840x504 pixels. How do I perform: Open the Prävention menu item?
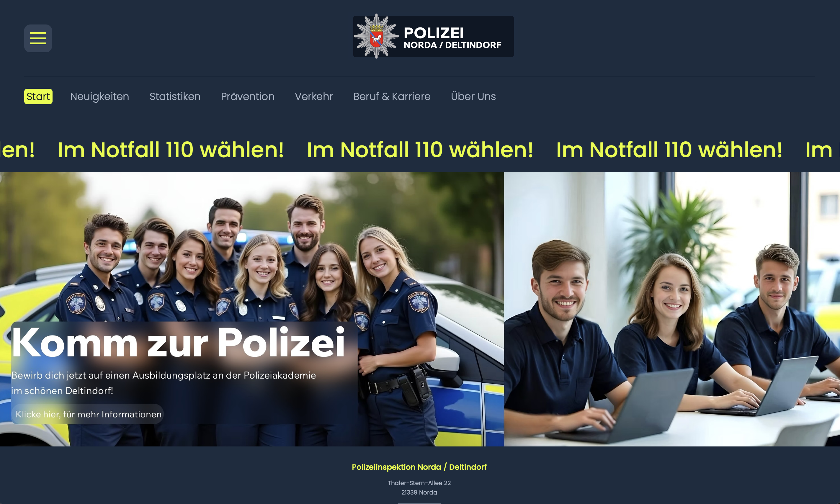pos(248,96)
